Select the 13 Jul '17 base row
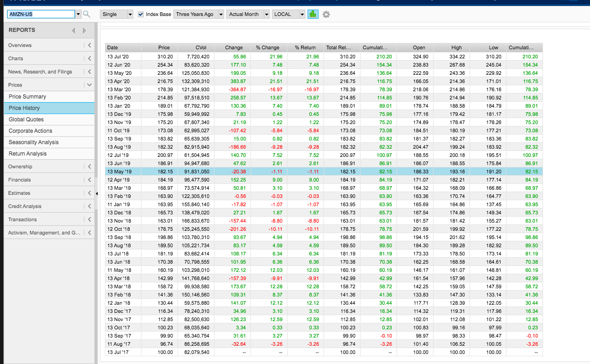590x364 pixels. click(324, 352)
